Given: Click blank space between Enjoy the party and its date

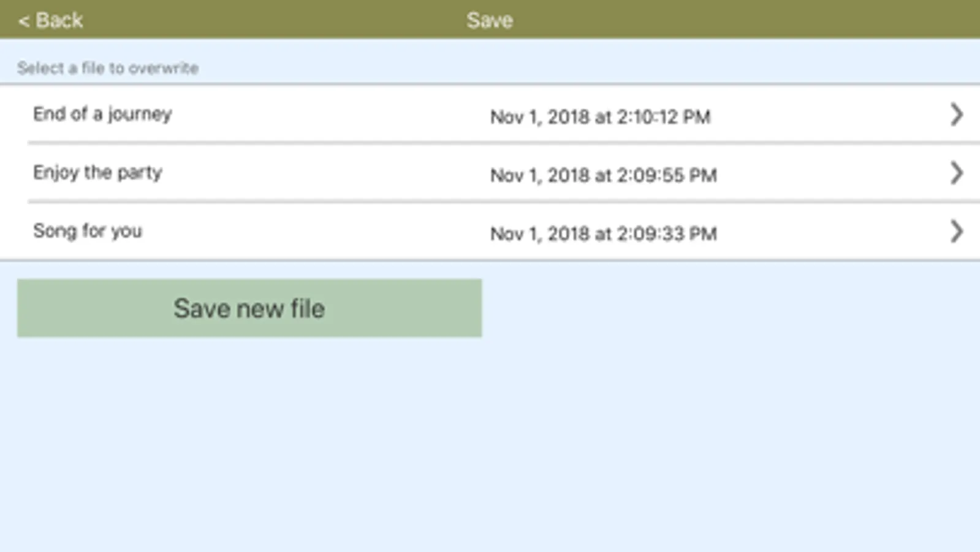Looking at the screenshot, I should pyautogui.click(x=325, y=173).
